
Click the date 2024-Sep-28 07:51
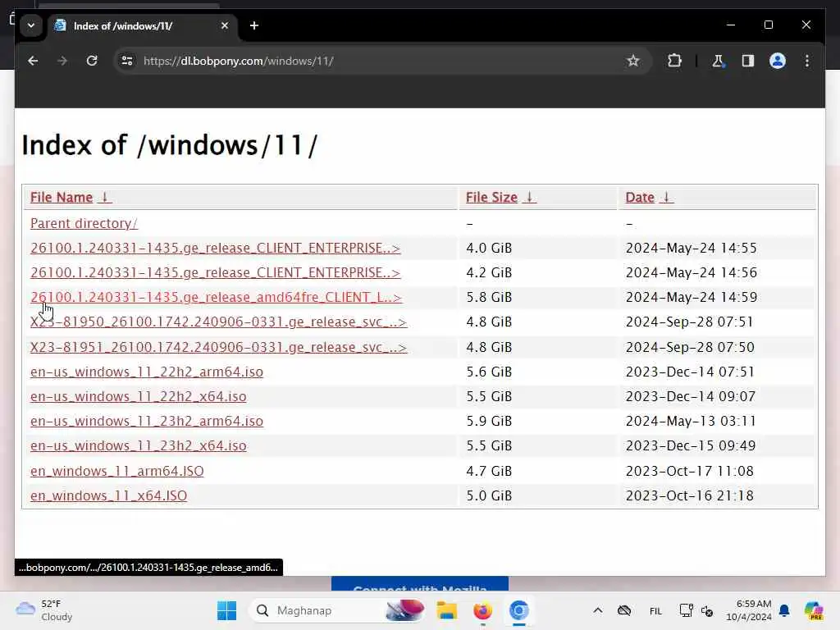pyautogui.click(x=689, y=322)
